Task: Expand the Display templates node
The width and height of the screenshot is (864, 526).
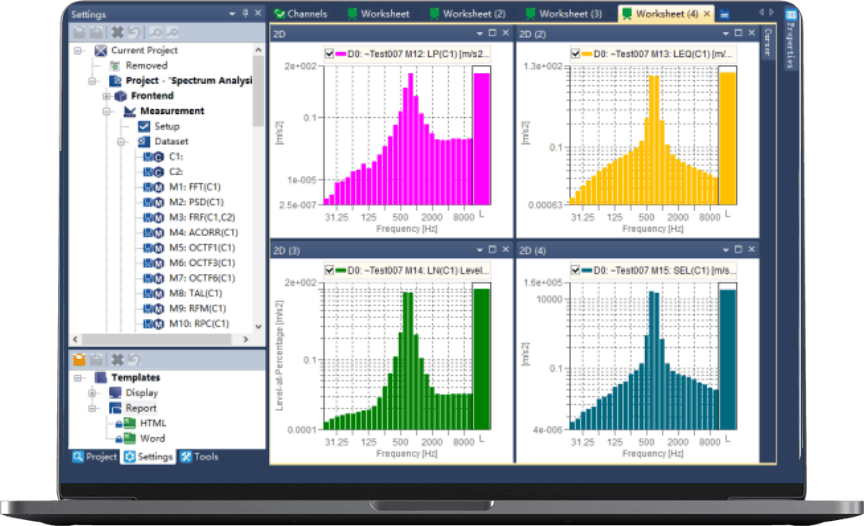Action: pos(92,393)
